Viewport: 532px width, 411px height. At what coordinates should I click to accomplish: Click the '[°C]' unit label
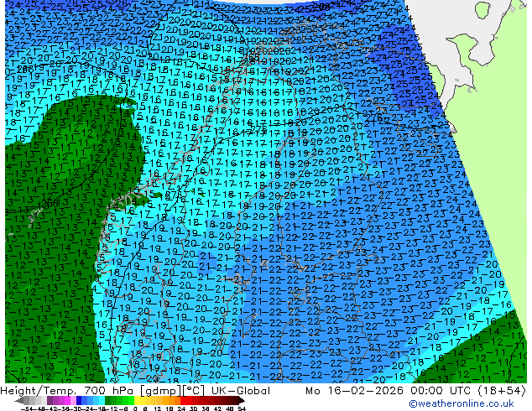point(194,391)
